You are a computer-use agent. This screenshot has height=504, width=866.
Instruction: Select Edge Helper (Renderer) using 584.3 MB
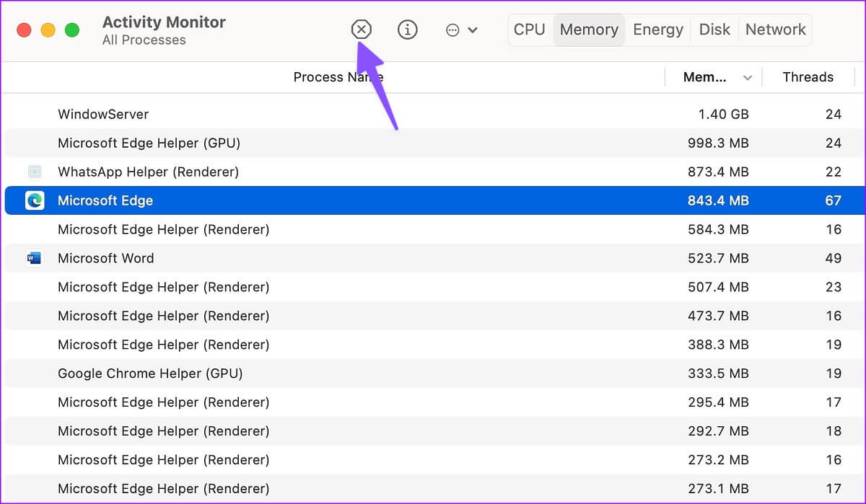(x=433, y=229)
